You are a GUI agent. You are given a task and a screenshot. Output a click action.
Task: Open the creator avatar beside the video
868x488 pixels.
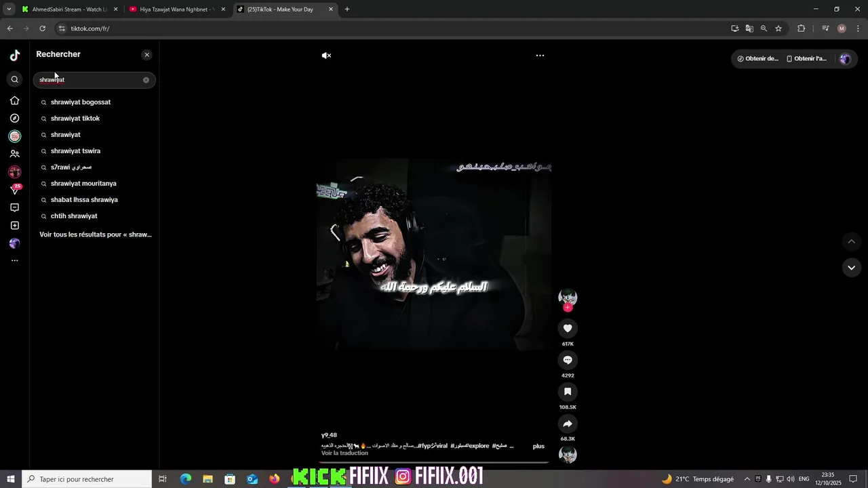click(568, 296)
